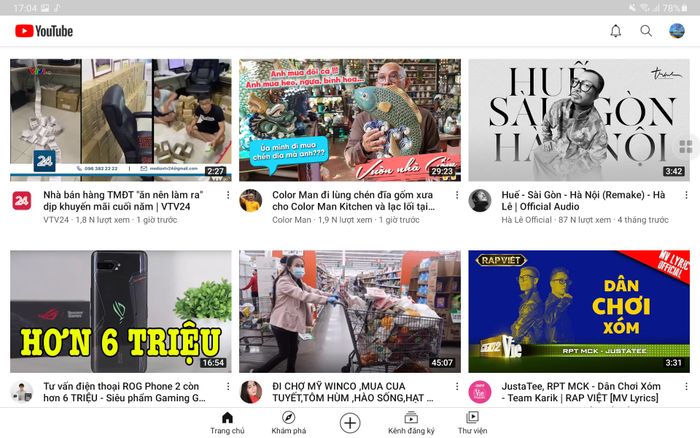Open title 'Huế - Sài Gòn - Hà Nội (Remake)'
Viewport: 700px width, 438px height.
click(x=583, y=200)
